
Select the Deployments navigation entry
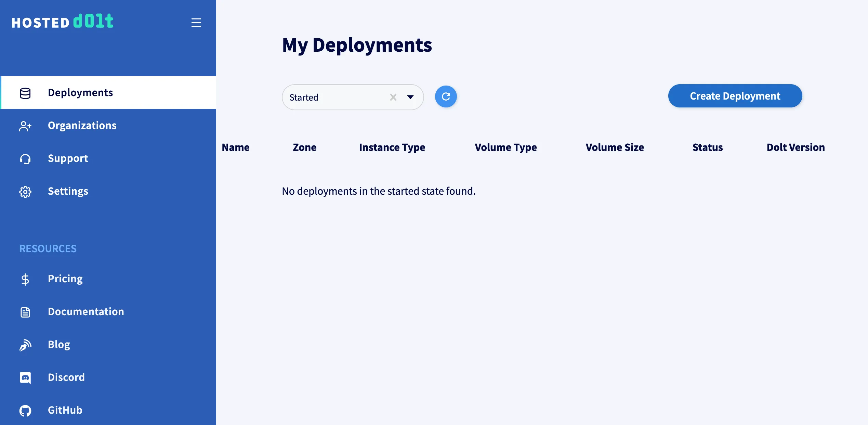click(x=81, y=92)
